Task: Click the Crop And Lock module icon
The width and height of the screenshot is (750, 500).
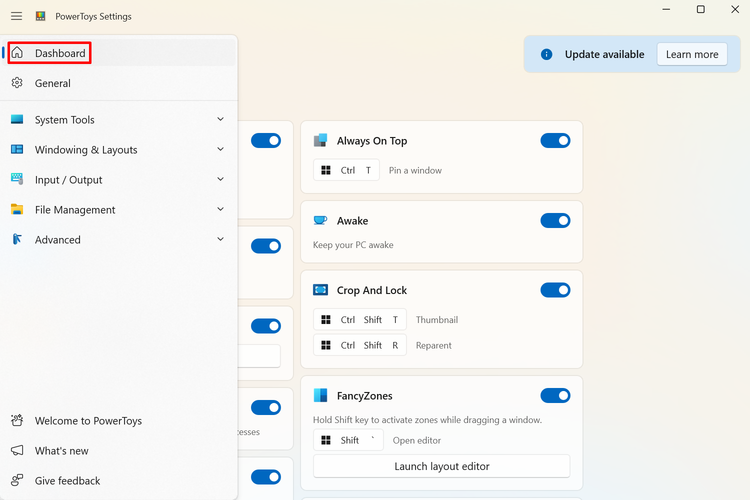Action: click(x=320, y=290)
